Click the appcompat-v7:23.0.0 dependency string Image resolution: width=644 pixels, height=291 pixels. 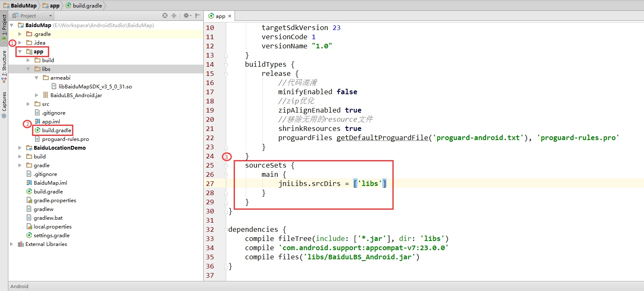click(363, 248)
